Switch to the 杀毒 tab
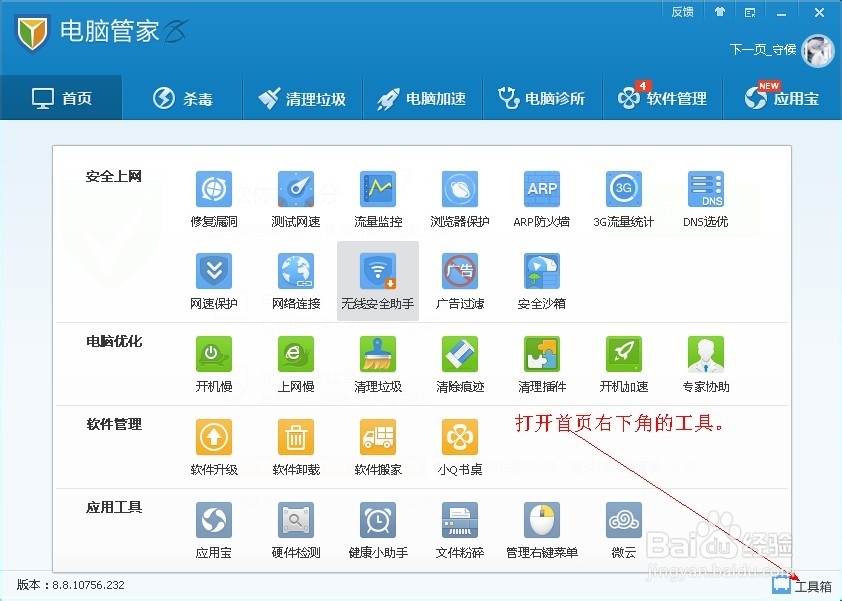 183,98
